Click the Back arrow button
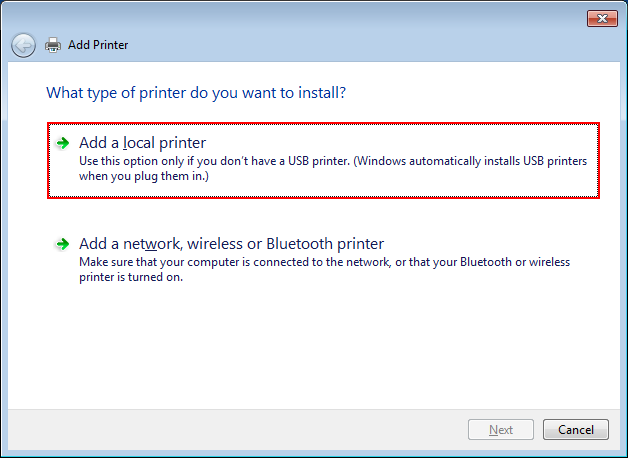Image resolution: width=628 pixels, height=458 pixels. coord(23,45)
